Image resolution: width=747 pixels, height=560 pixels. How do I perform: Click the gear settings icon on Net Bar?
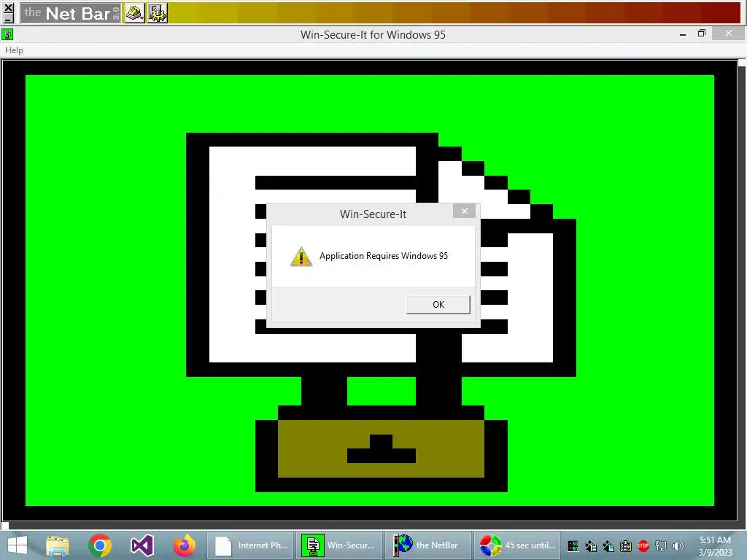[x=158, y=13]
